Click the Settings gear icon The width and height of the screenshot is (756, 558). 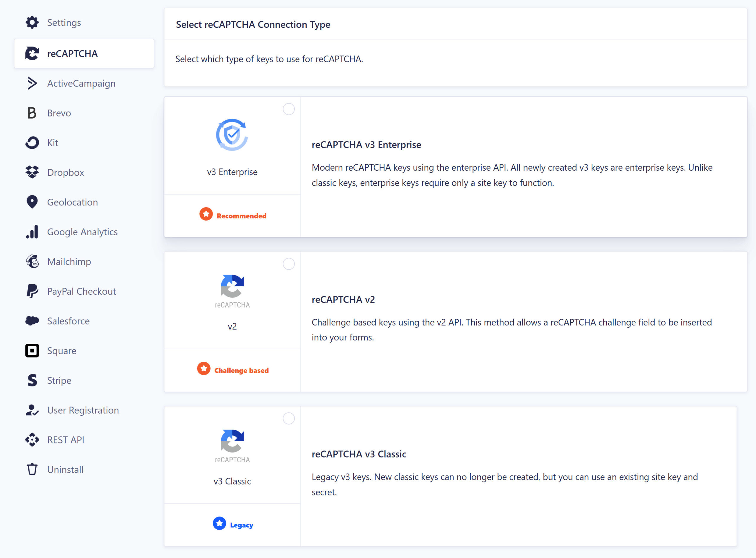(x=32, y=22)
